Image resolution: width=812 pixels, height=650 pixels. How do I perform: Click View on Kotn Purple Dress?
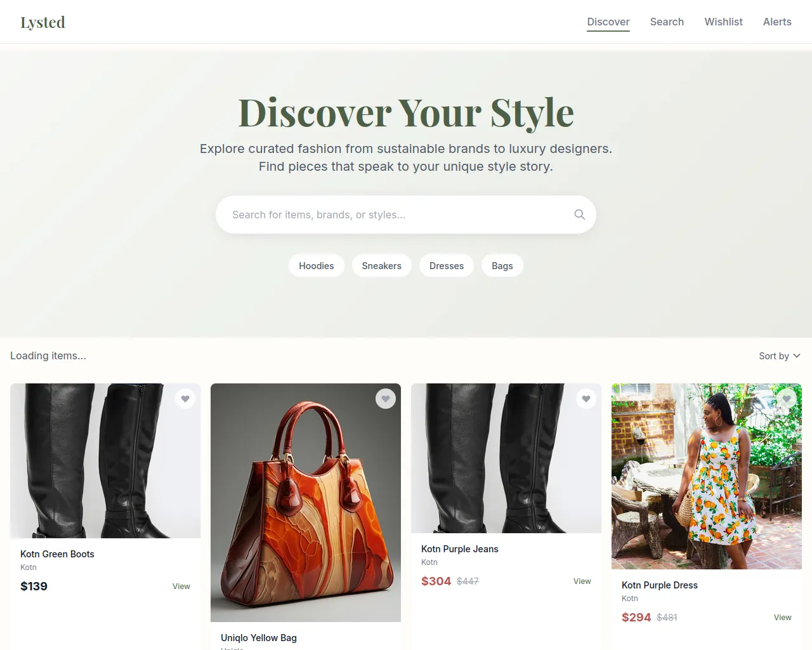(782, 618)
